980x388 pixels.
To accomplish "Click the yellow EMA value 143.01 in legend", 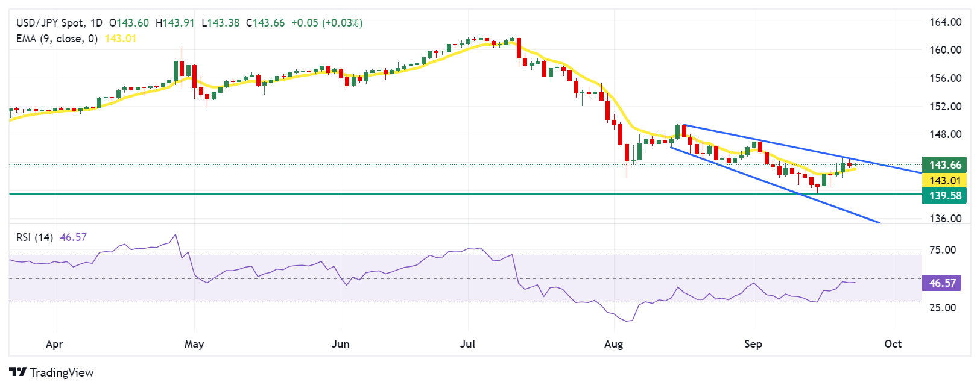I will coord(121,39).
